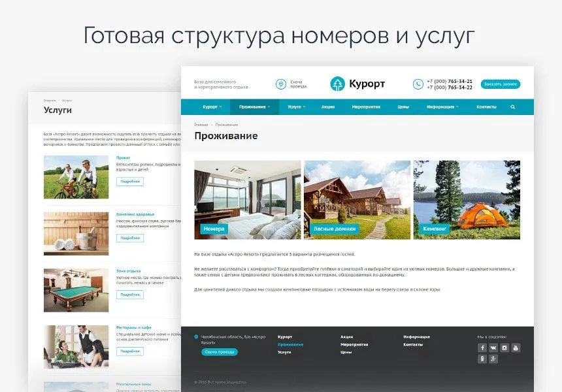
Task: Open the Odnoklassniki page via footer icon
Action: coord(482,359)
